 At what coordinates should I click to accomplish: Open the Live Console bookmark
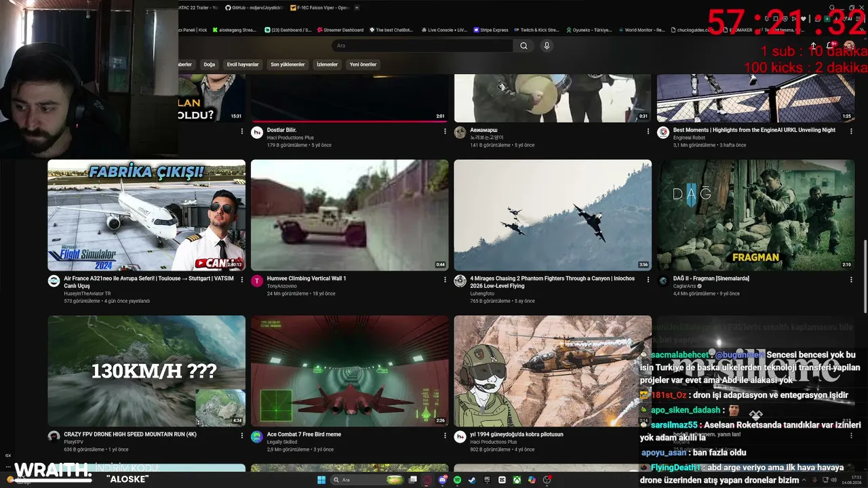coord(444,30)
